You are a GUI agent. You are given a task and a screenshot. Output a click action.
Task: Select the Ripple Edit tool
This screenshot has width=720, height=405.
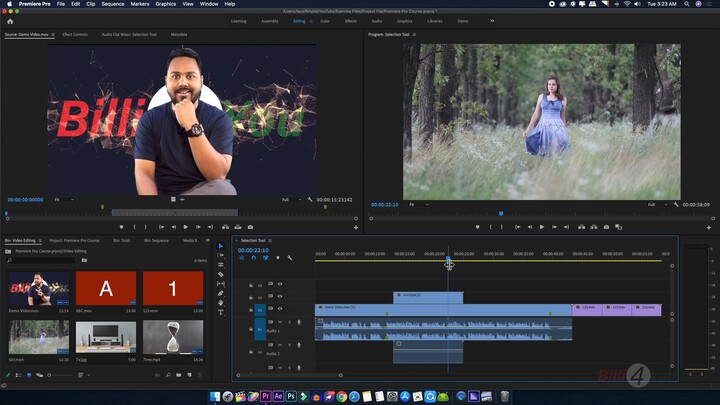click(x=221, y=265)
